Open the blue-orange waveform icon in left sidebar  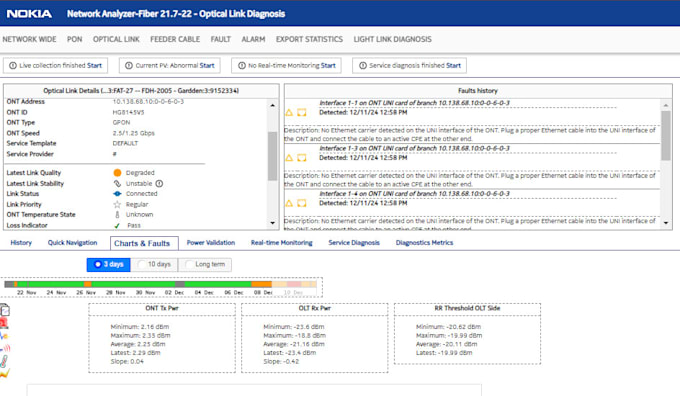click(4, 336)
